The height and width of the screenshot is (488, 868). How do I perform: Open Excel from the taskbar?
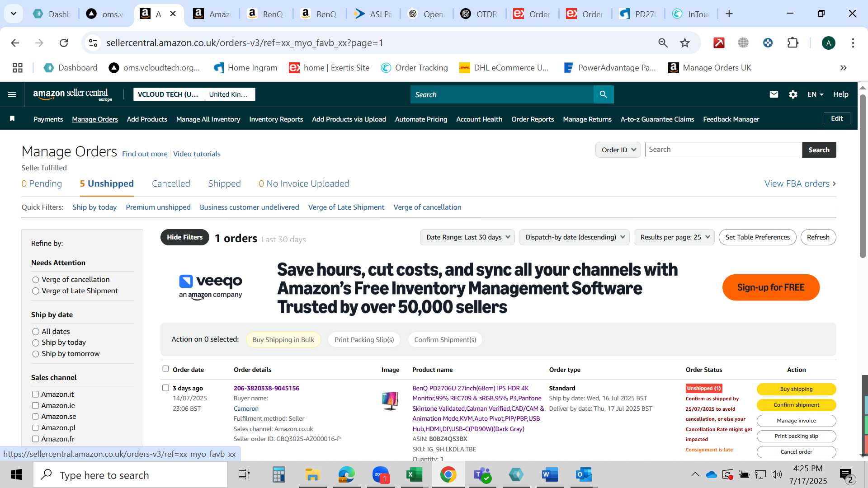(414, 475)
